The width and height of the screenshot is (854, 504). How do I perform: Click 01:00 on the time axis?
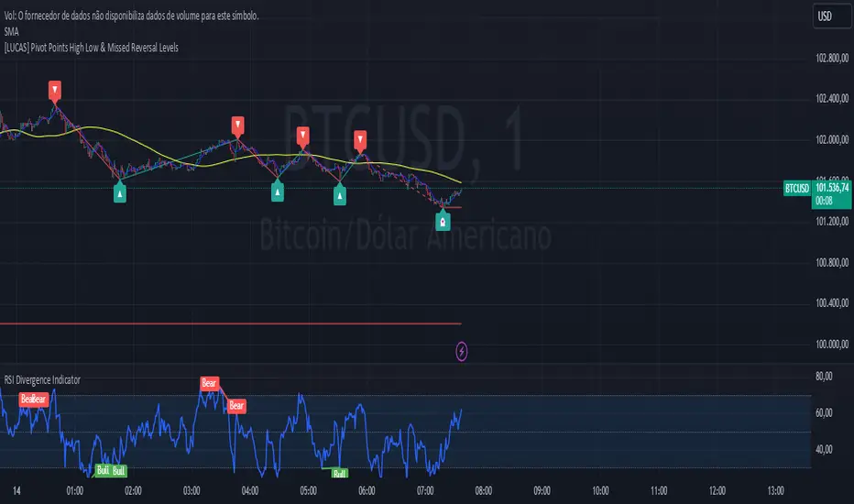(x=74, y=491)
